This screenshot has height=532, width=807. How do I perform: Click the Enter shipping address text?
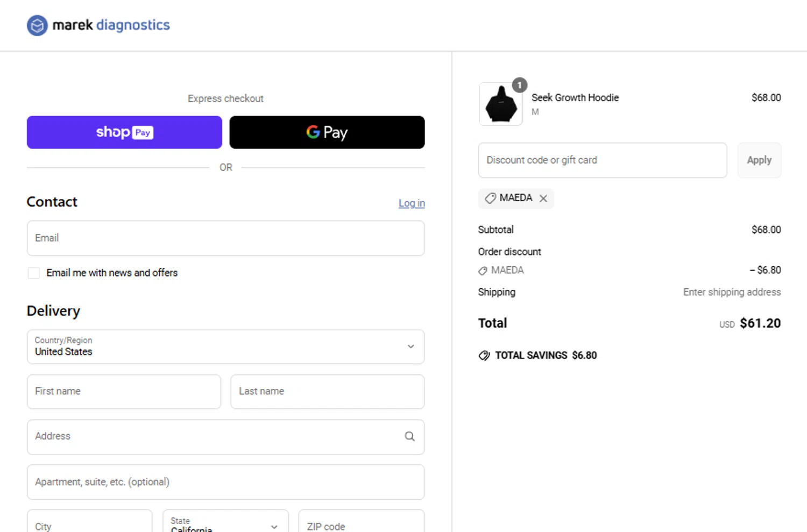pyautogui.click(x=732, y=292)
